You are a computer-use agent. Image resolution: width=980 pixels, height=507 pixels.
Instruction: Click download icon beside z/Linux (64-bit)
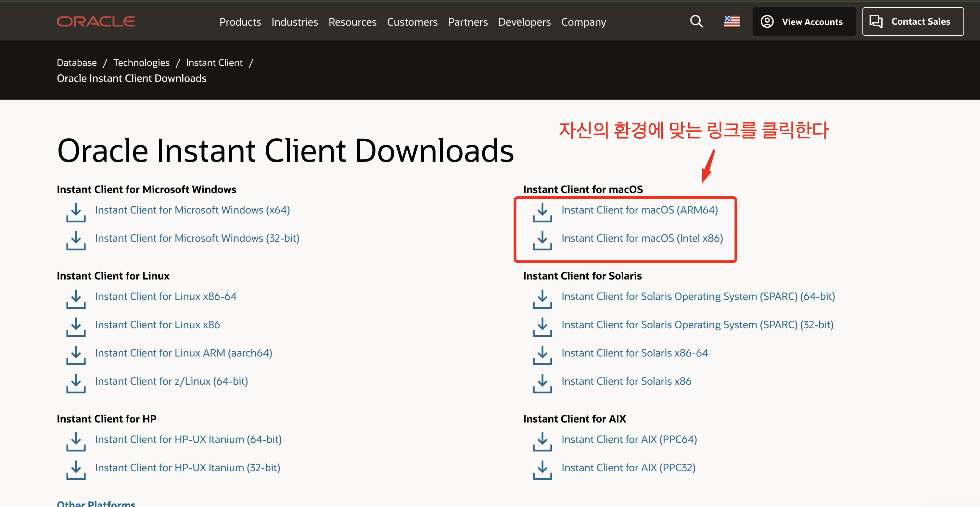coord(76,383)
